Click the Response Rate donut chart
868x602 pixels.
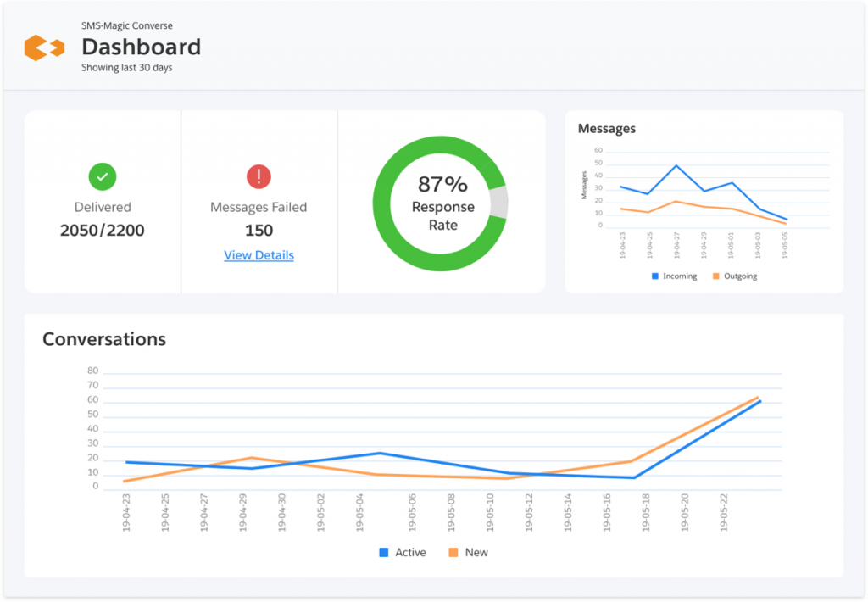tap(441, 203)
